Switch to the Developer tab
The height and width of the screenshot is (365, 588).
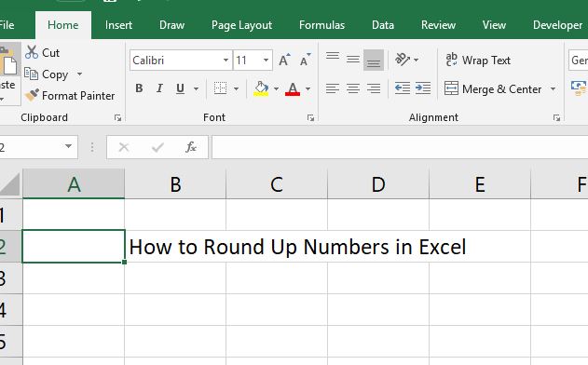pyautogui.click(x=557, y=25)
